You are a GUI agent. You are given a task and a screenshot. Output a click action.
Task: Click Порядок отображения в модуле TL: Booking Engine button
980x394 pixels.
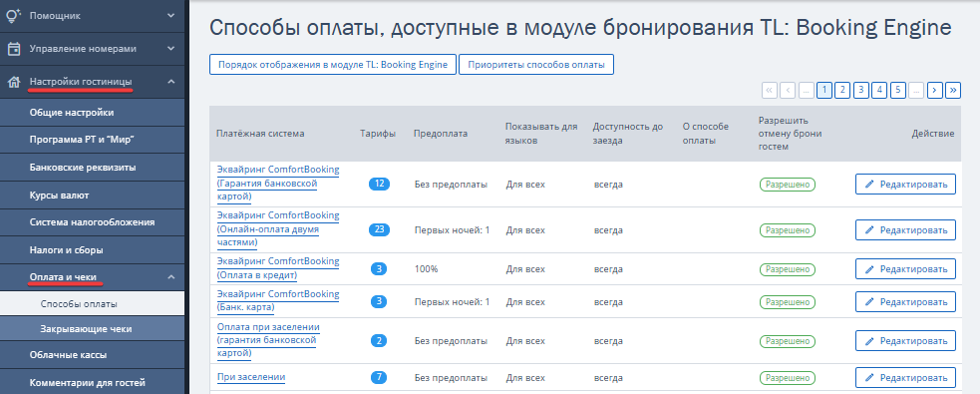pyautogui.click(x=333, y=65)
